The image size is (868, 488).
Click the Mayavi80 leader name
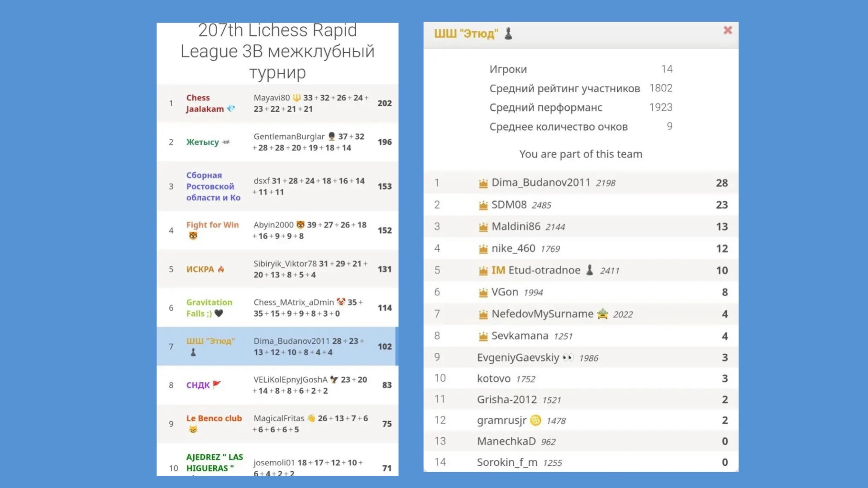click(x=272, y=97)
